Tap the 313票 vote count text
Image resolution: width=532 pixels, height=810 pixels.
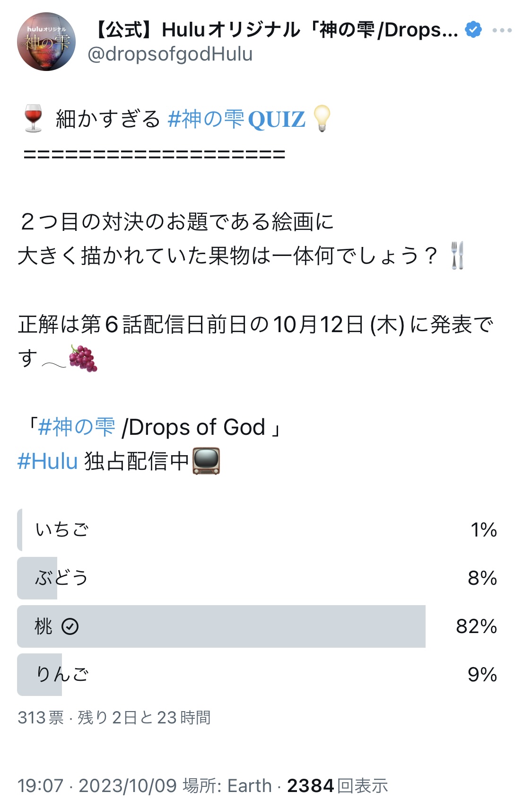click(41, 718)
